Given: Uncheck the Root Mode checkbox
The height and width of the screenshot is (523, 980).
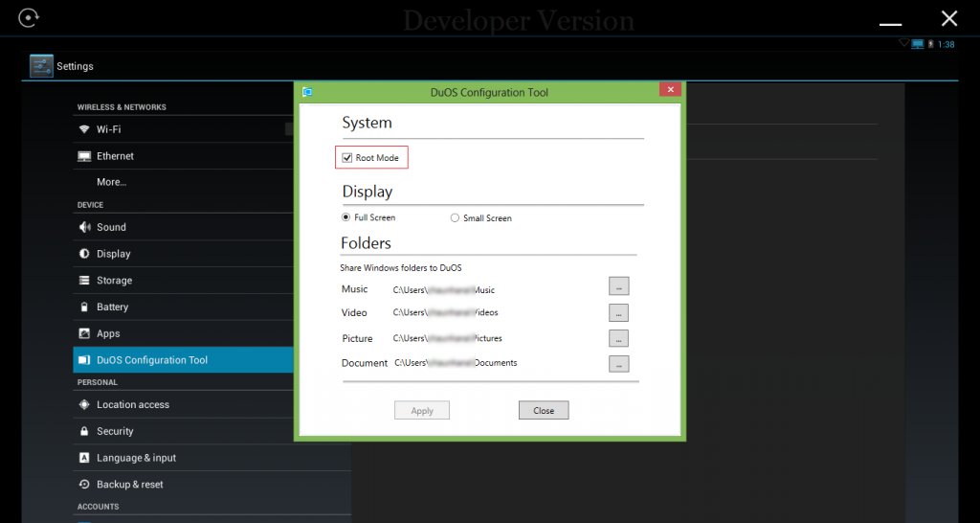Looking at the screenshot, I should pyautogui.click(x=347, y=157).
